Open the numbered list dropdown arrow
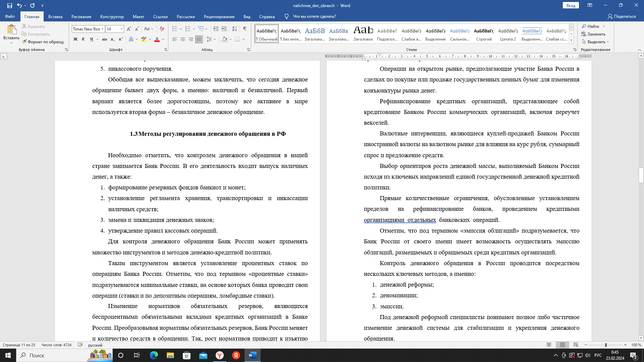Image resolution: width=644 pixels, height=362 pixels. (x=194, y=29)
